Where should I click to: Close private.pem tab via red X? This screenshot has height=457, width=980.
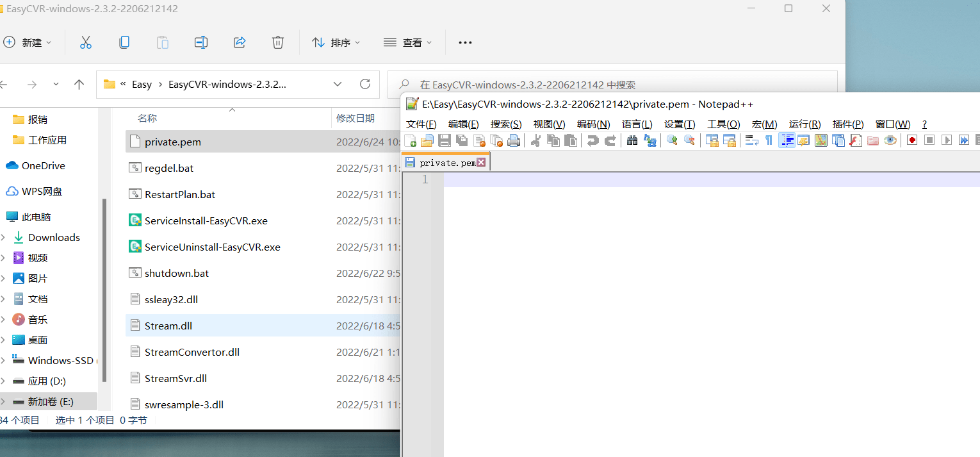(481, 163)
